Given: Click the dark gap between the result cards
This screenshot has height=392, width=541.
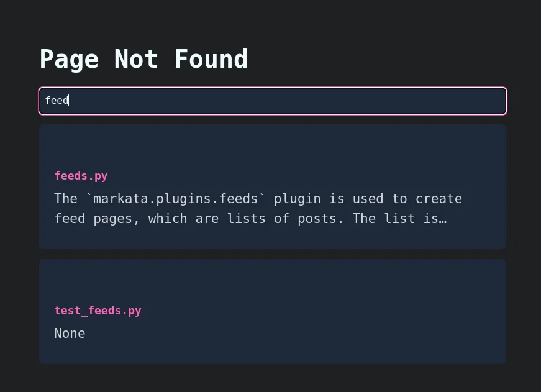Looking at the screenshot, I should point(272,254).
